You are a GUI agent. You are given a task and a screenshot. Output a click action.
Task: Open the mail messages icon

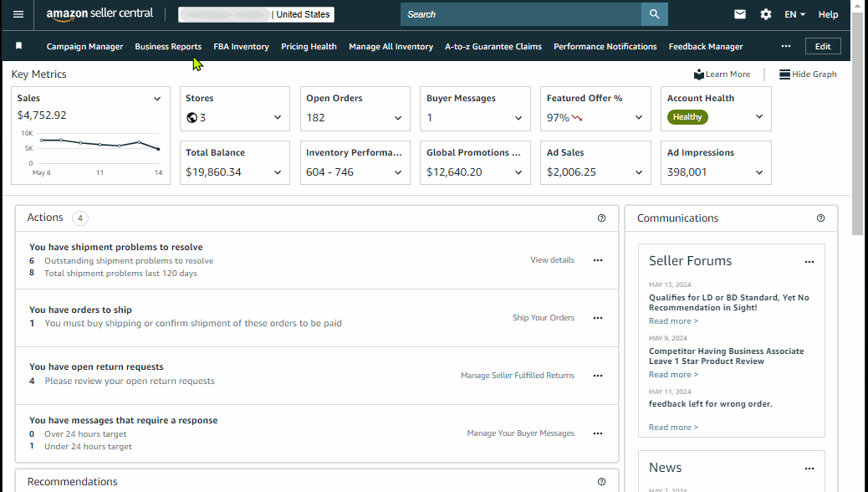(739, 14)
